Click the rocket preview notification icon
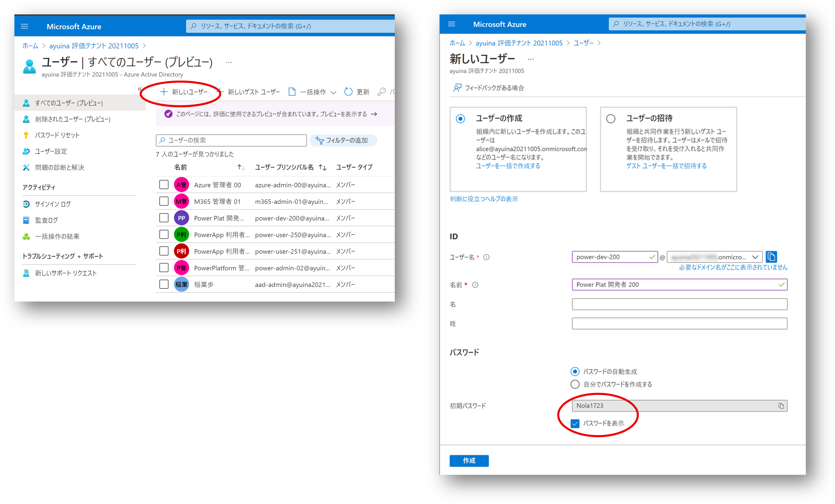Image resolution: width=835 pixels, height=504 pixels. click(x=168, y=114)
